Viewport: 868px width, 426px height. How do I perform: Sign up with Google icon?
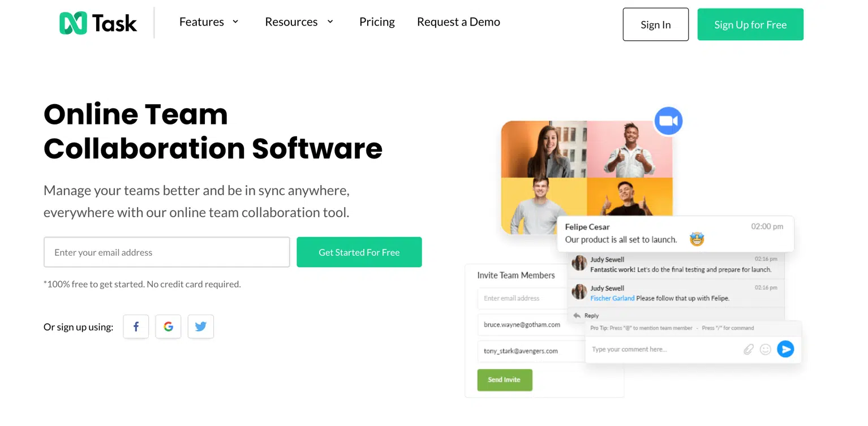(168, 326)
